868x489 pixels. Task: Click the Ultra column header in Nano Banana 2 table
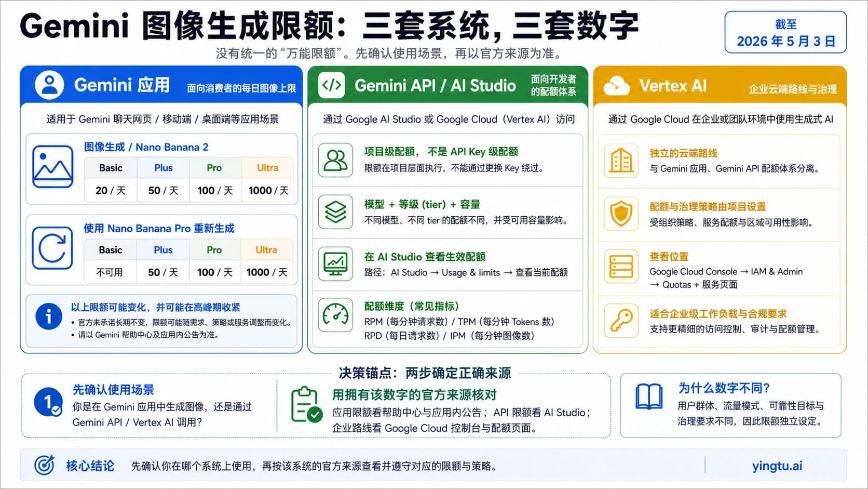click(267, 168)
